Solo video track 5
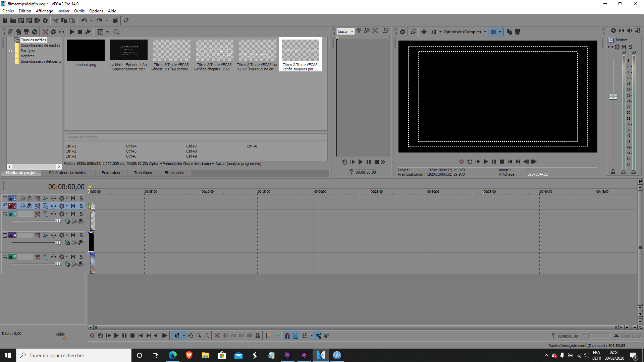 click(81, 257)
